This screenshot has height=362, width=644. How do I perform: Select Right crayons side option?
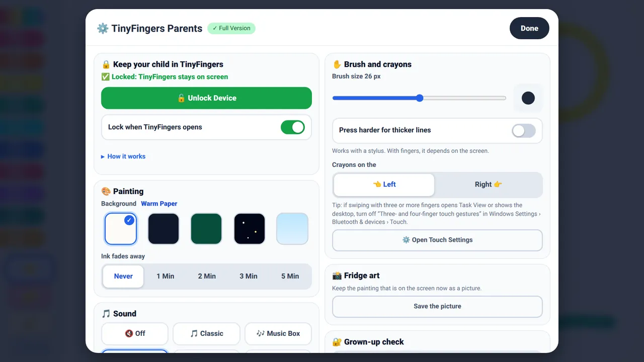pos(489,185)
